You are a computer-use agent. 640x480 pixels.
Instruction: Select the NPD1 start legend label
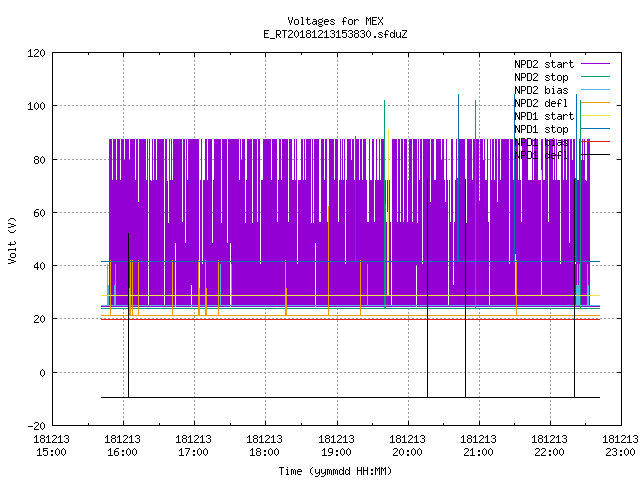coord(544,116)
